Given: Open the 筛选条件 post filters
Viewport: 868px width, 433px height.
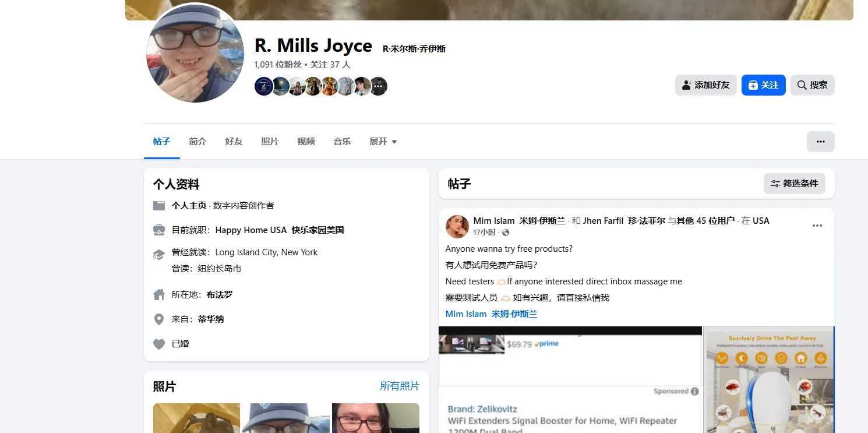Looking at the screenshot, I should tap(794, 184).
